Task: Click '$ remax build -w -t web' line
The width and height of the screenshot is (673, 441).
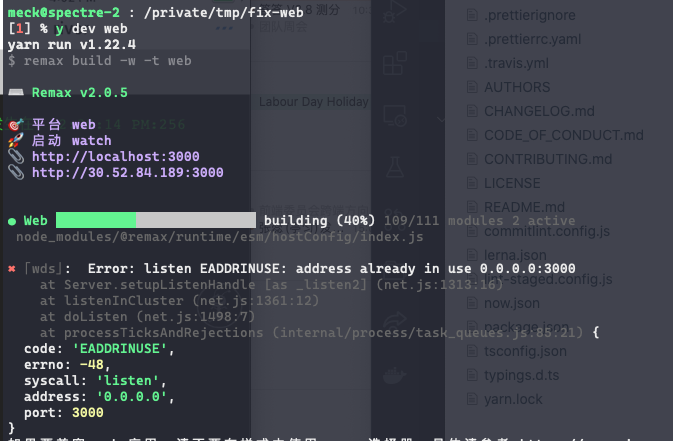Action: point(100,61)
